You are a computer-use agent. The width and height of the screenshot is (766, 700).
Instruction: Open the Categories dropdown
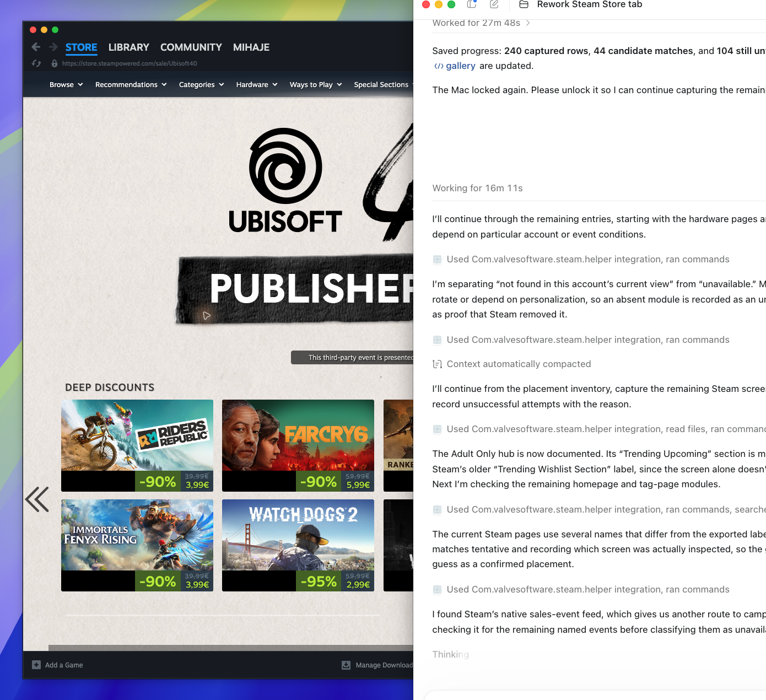click(201, 84)
